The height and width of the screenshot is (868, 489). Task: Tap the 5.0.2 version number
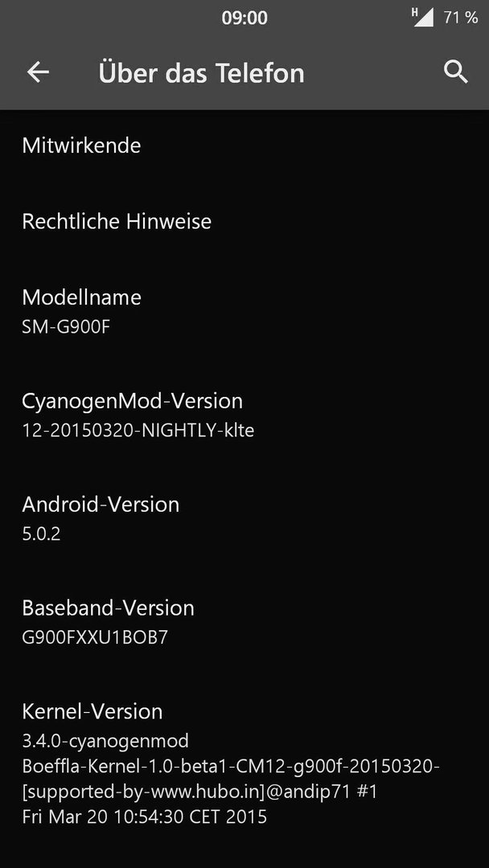coord(41,534)
